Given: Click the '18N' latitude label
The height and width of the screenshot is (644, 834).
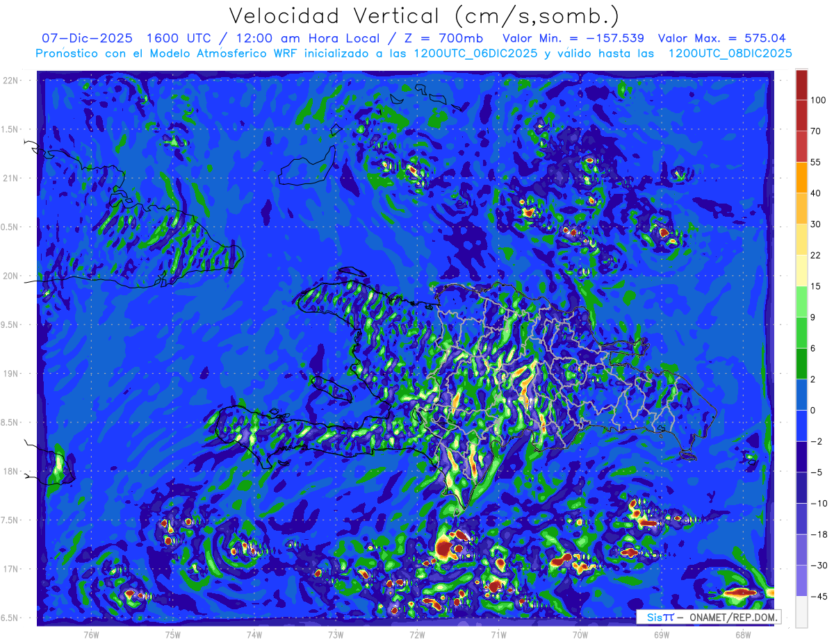Looking at the screenshot, I should (x=10, y=472).
